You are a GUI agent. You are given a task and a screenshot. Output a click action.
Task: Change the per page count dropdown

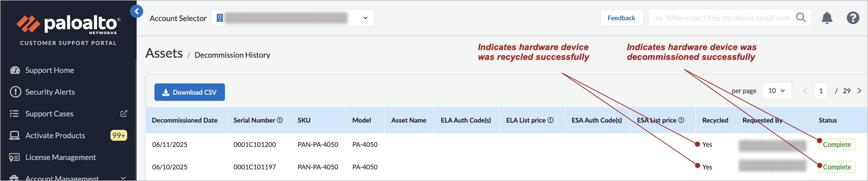pos(776,91)
